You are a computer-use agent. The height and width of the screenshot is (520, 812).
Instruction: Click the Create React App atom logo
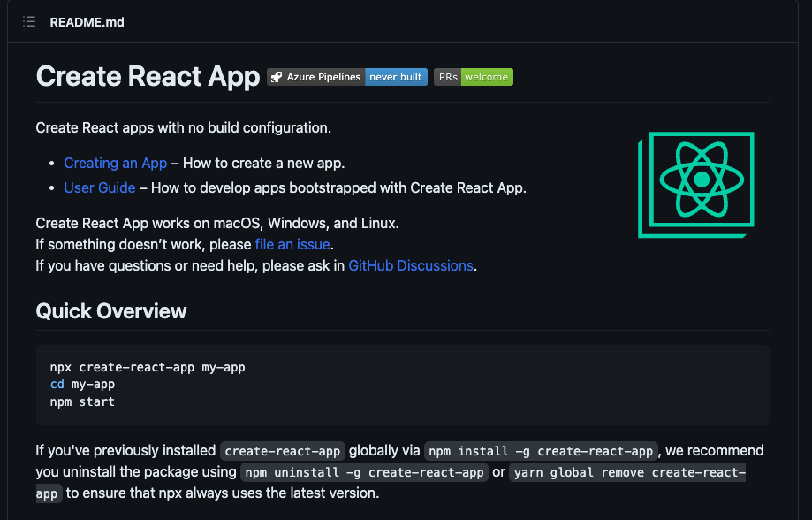[696, 185]
